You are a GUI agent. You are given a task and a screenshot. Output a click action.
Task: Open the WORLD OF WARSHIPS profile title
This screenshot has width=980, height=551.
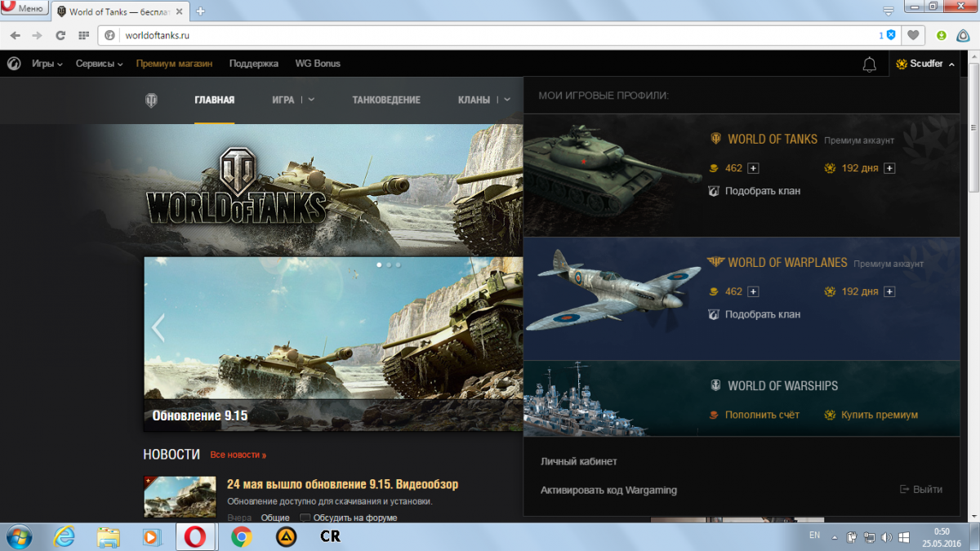tap(782, 386)
